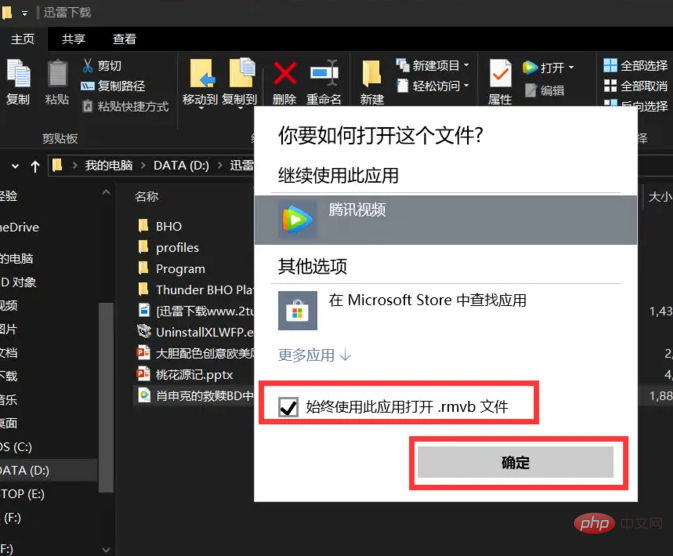This screenshot has height=556, width=673.
Task: Click Copy path (复制路径)
Action: (x=113, y=86)
